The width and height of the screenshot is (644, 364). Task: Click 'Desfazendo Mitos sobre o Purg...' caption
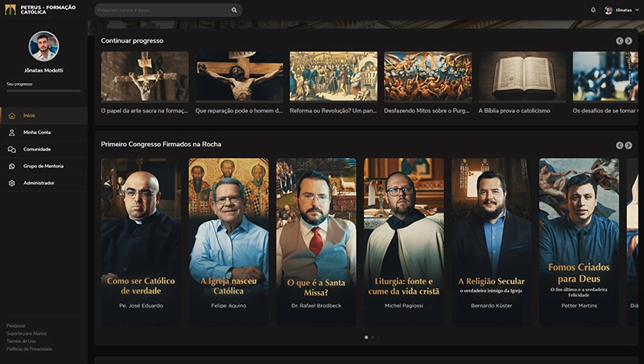point(427,111)
